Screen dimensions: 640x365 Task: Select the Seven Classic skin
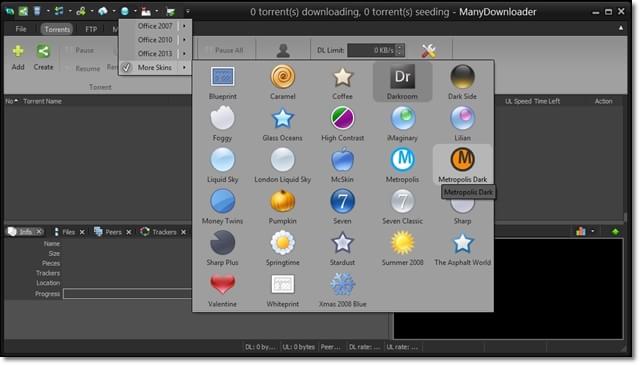(402, 201)
